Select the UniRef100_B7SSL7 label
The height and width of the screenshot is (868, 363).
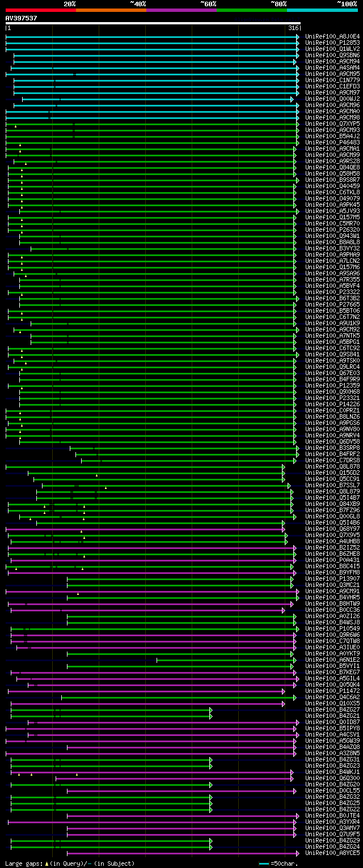pos(332,485)
